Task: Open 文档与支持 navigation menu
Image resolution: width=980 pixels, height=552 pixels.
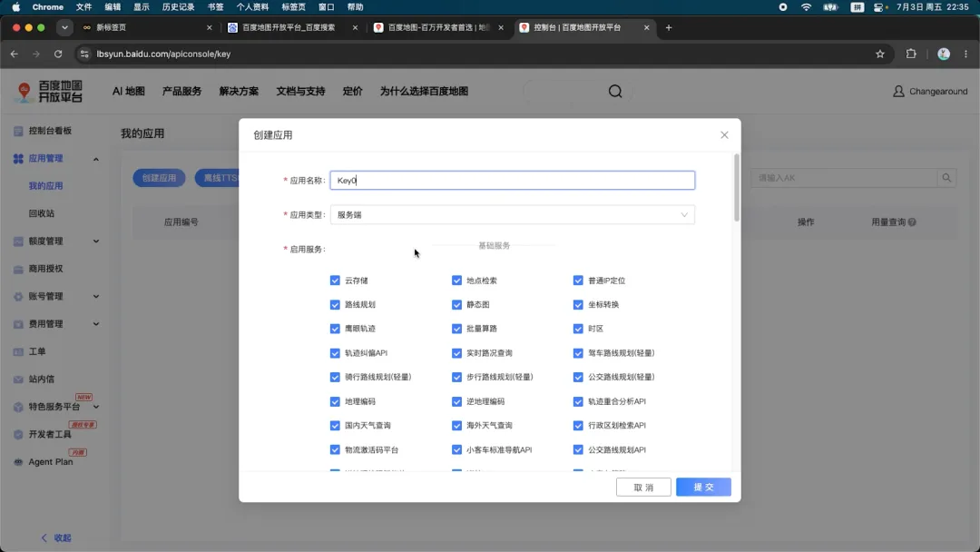Action: (x=300, y=92)
